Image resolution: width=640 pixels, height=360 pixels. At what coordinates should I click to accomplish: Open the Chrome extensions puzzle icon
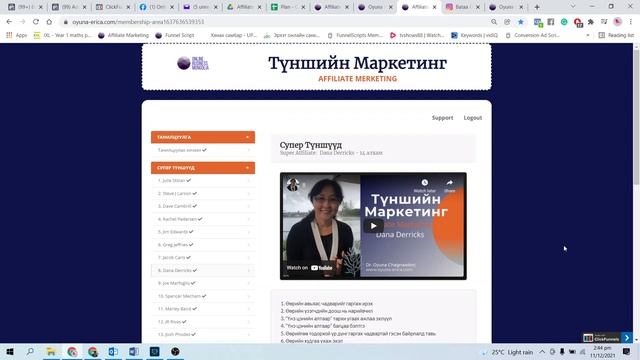point(591,22)
